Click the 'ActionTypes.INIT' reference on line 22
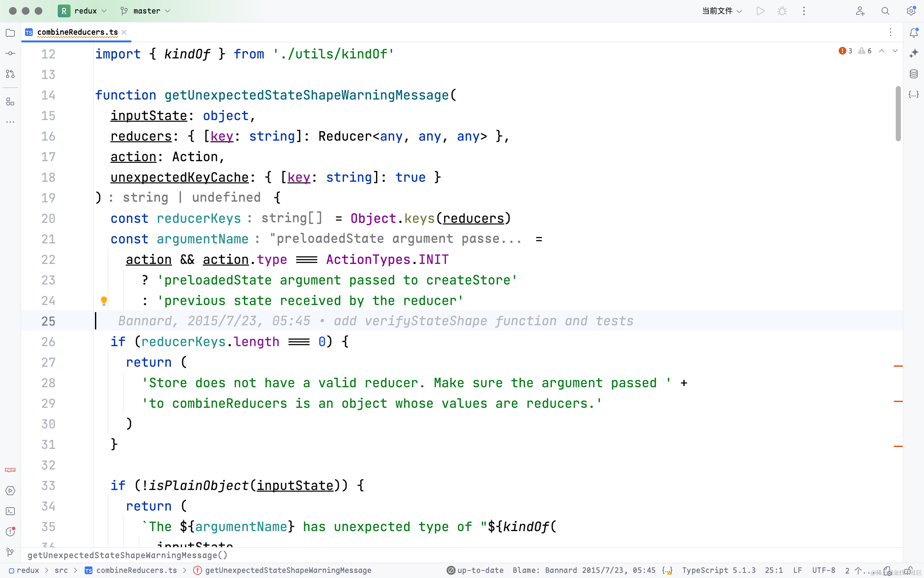Image resolution: width=924 pixels, height=578 pixels. [387, 259]
